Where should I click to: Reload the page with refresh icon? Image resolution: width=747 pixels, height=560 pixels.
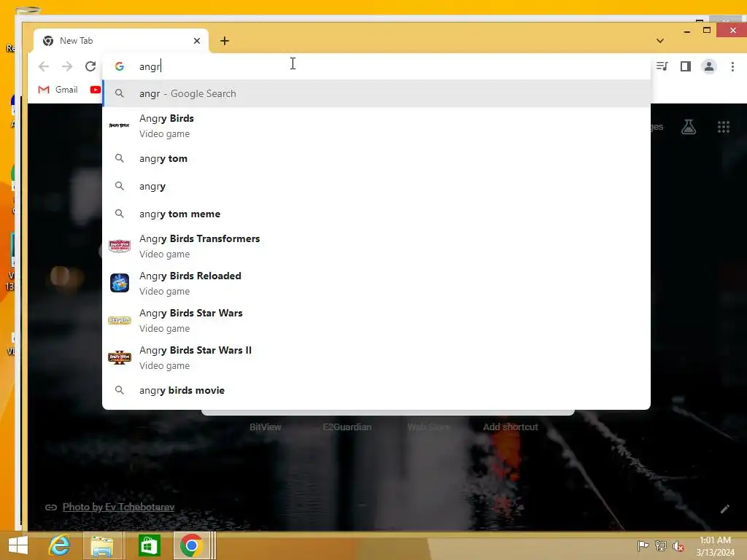point(90,66)
